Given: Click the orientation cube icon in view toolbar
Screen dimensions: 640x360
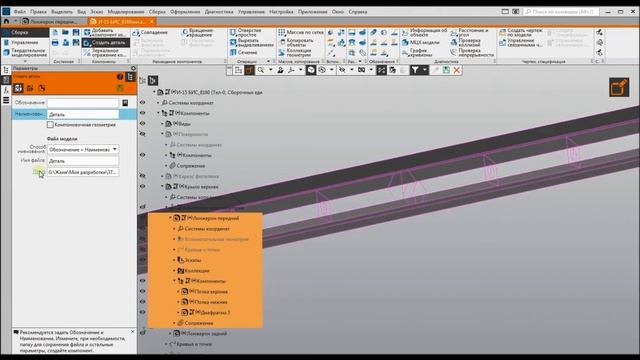Looking at the screenshot, I should (311, 70).
